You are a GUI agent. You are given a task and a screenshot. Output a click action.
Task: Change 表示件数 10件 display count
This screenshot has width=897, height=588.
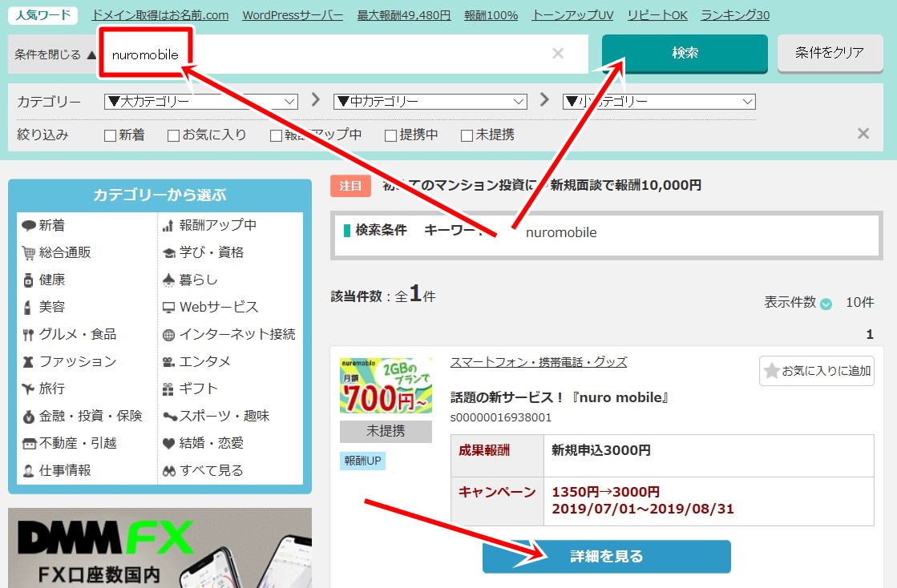pyautogui.click(x=860, y=302)
